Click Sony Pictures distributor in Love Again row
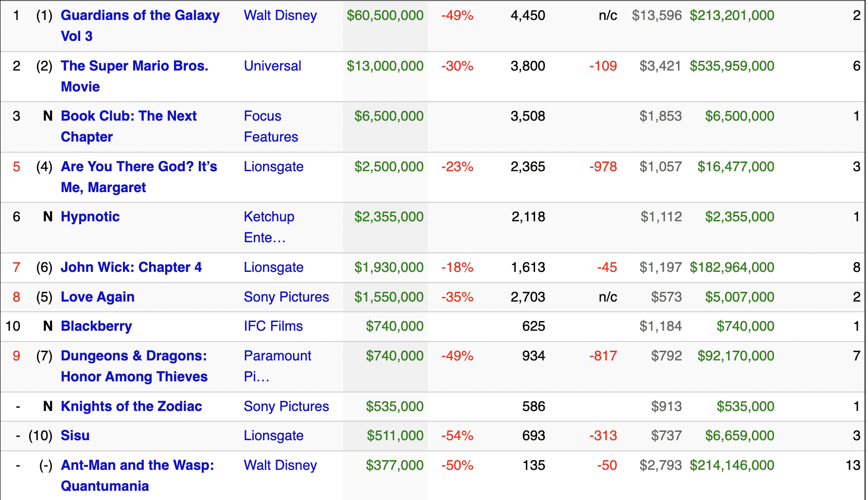 (x=287, y=297)
